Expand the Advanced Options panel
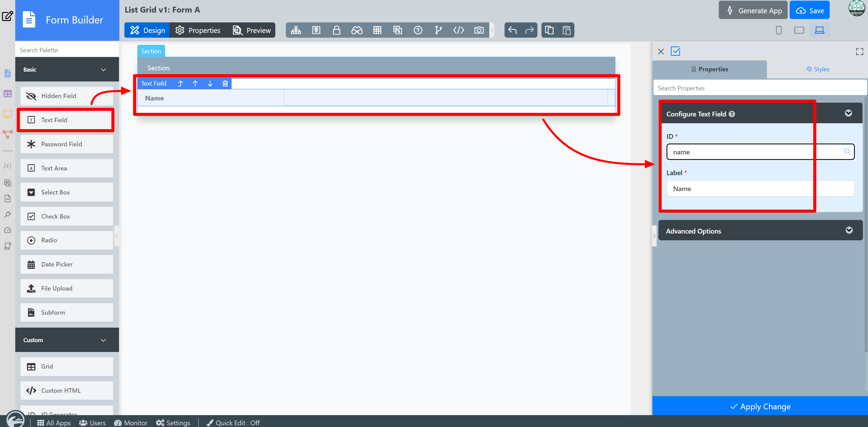 (x=849, y=230)
